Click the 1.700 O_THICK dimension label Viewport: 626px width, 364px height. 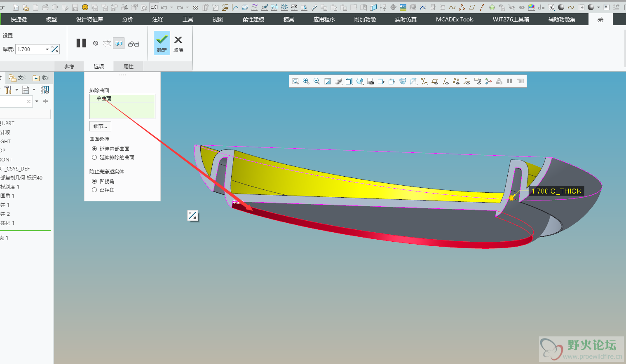(x=556, y=191)
